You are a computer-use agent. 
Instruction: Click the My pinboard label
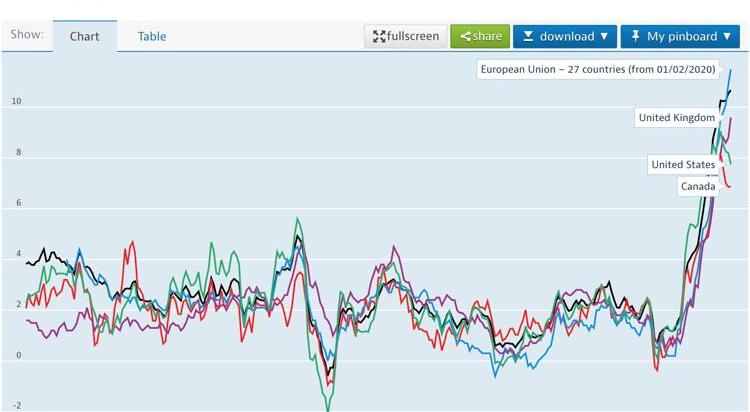pyautogui.click(x=682, y=37)
